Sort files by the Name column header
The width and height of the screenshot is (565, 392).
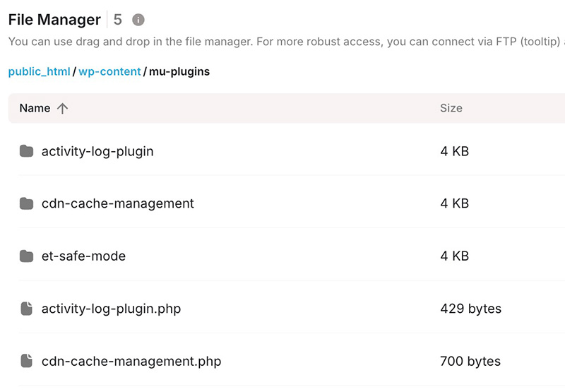(35, 108)
